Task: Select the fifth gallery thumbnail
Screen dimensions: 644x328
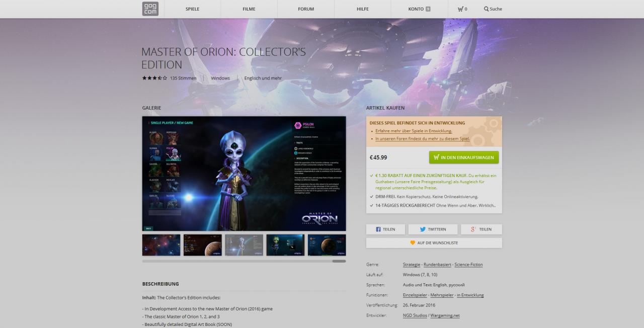Action: pos(327,245)
